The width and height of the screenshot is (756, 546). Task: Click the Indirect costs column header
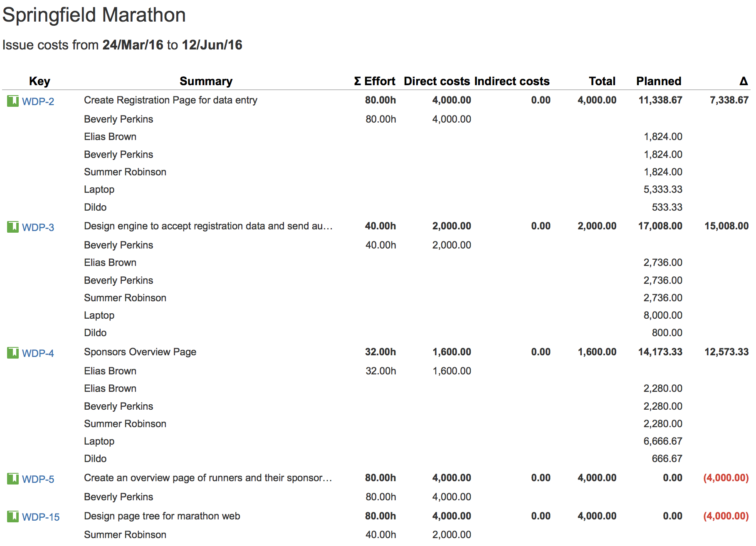tap(512, 81)
